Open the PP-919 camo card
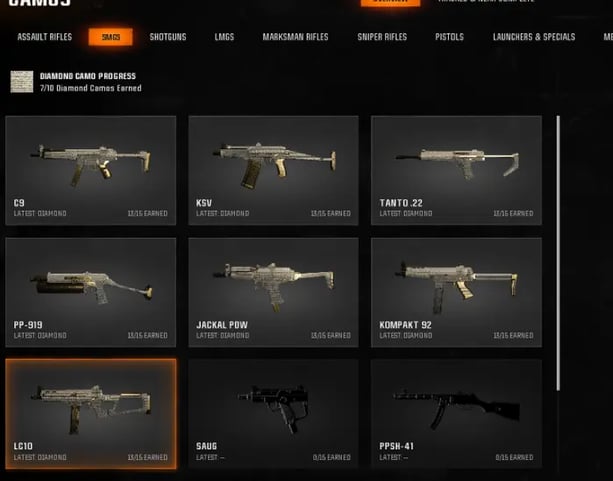The height and width of the screenshot is (481, 613). (91, 292)
